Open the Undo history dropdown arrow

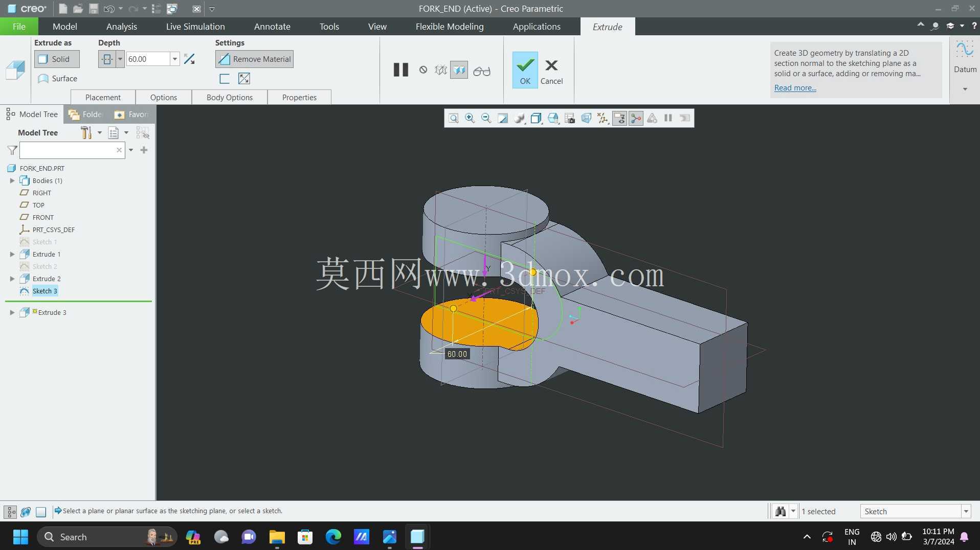pos(121,9)
